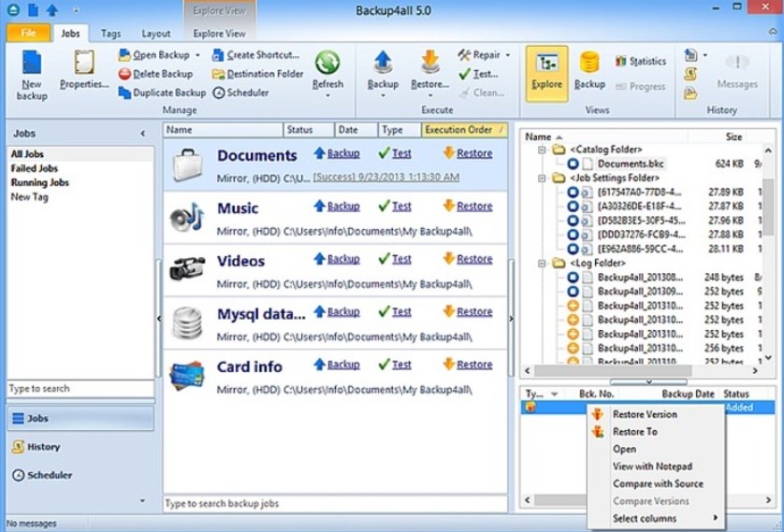This screenshot has width=784, height=532.
Task: Click the Type to search tags field
Action: tap(80, 389)
